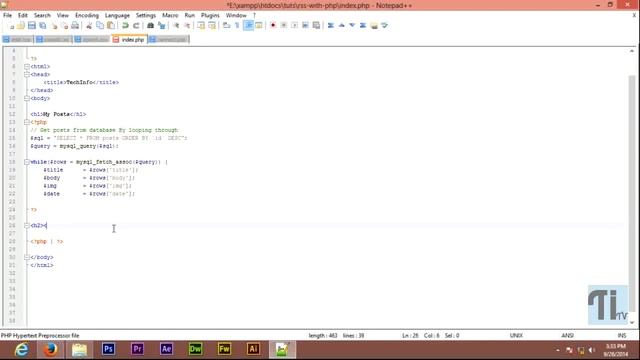
Task: Click the $query = mysql_query line
Action: [74, 146]
